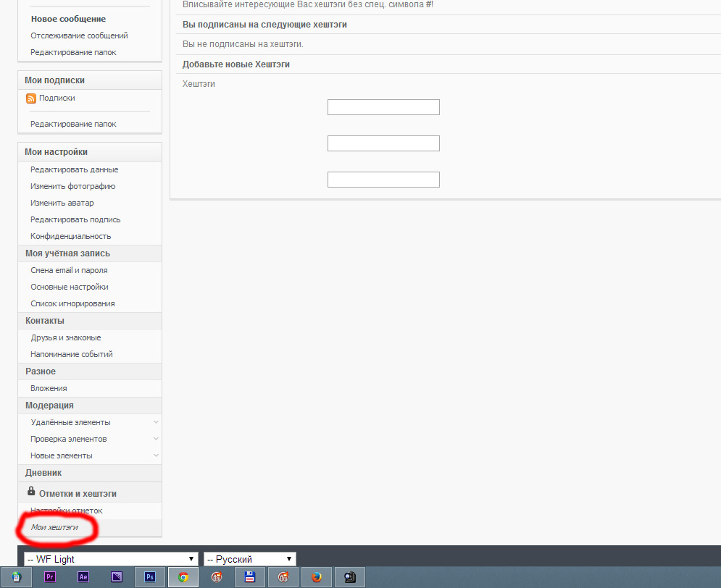Expand the Удалённые элементы submenu arrow
721x588 pixels.
point(156,422)
